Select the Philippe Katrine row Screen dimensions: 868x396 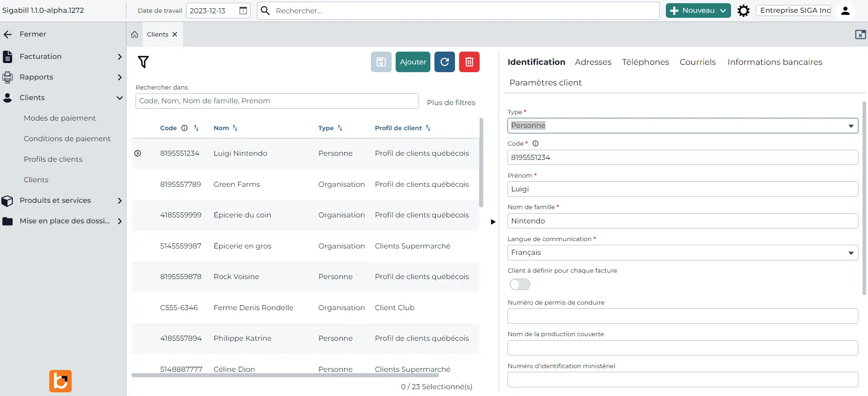305,338
